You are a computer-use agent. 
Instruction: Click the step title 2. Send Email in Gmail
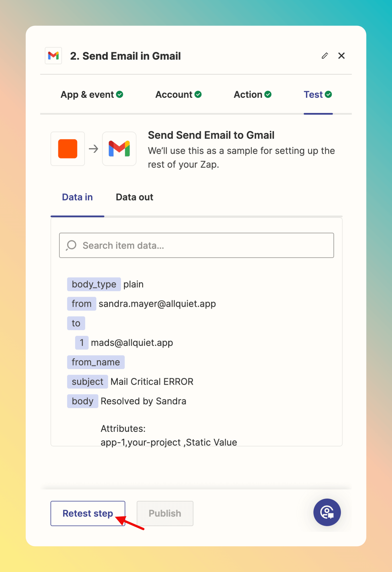click(x=125, y=56)
